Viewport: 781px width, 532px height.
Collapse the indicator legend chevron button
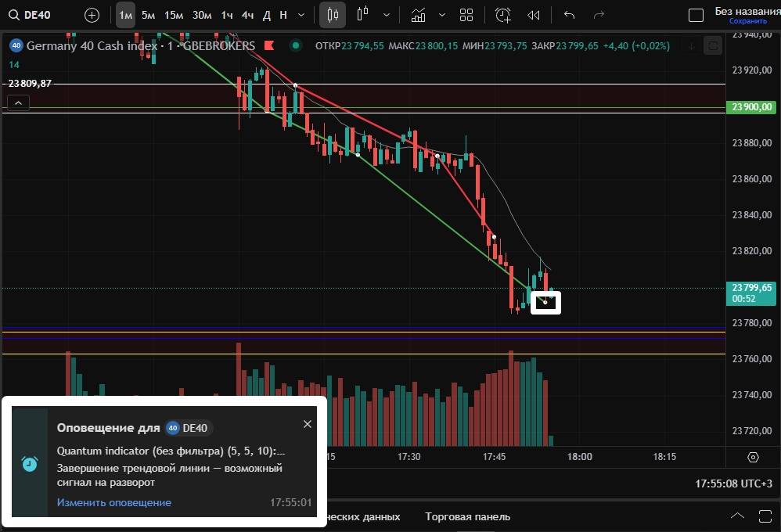coord(18,102)
